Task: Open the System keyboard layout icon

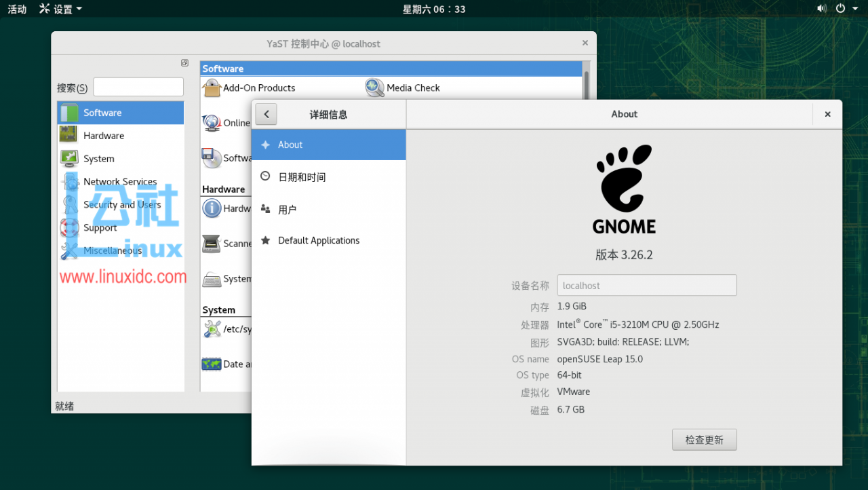Action: coord(212,279)
